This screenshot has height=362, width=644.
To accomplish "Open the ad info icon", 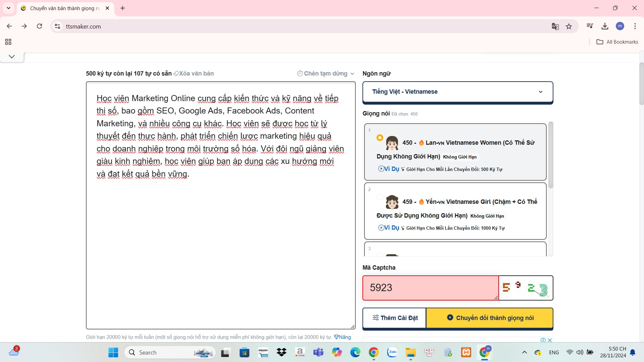I will [x=543, y=340].
